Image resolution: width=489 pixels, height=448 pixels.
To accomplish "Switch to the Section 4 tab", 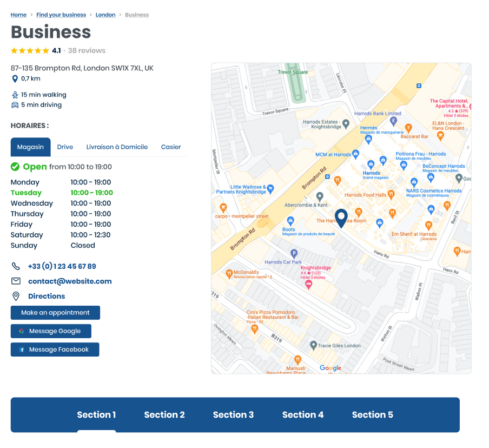I will pos(303,414).
